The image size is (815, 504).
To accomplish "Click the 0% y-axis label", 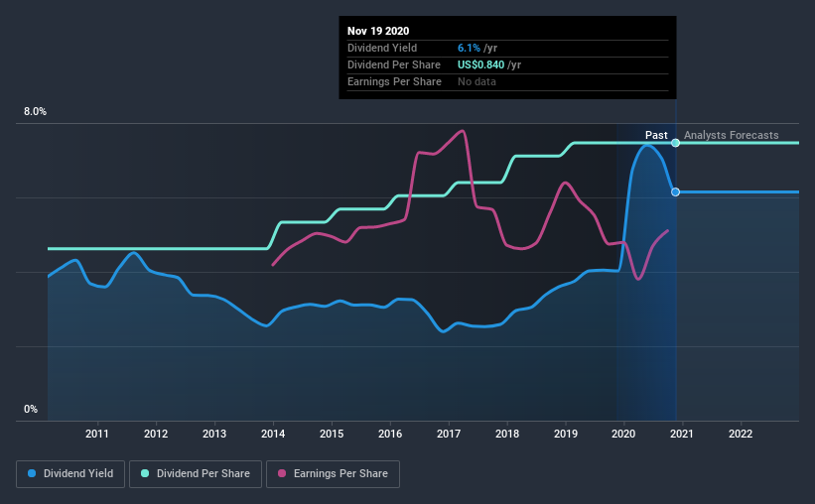I will [31, 410].
